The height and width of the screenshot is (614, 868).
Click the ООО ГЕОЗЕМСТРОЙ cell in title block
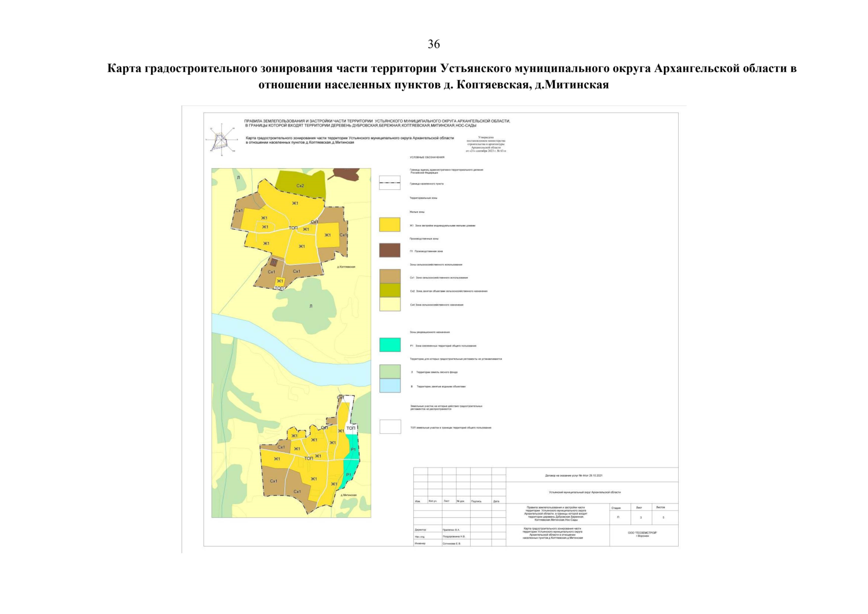642,534
